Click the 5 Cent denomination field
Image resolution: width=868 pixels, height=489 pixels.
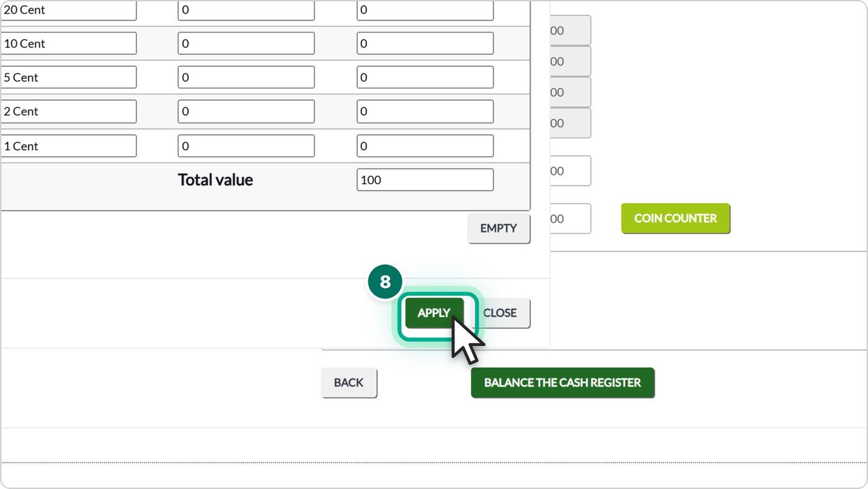pos(68,78)
